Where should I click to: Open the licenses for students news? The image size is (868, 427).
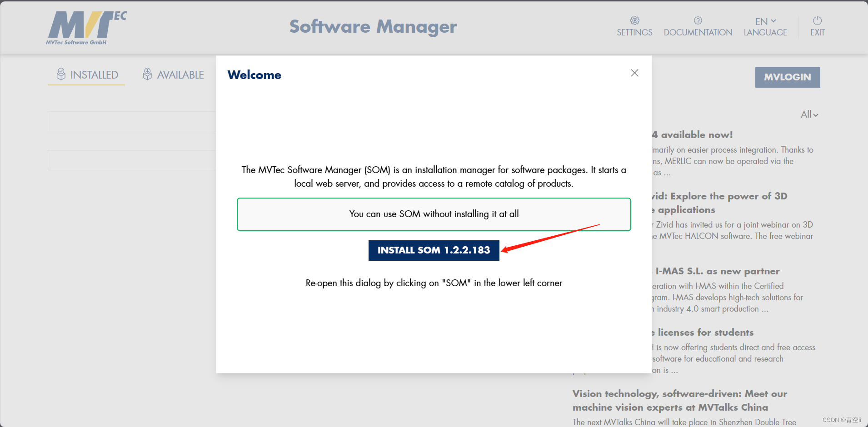point(703,333)
